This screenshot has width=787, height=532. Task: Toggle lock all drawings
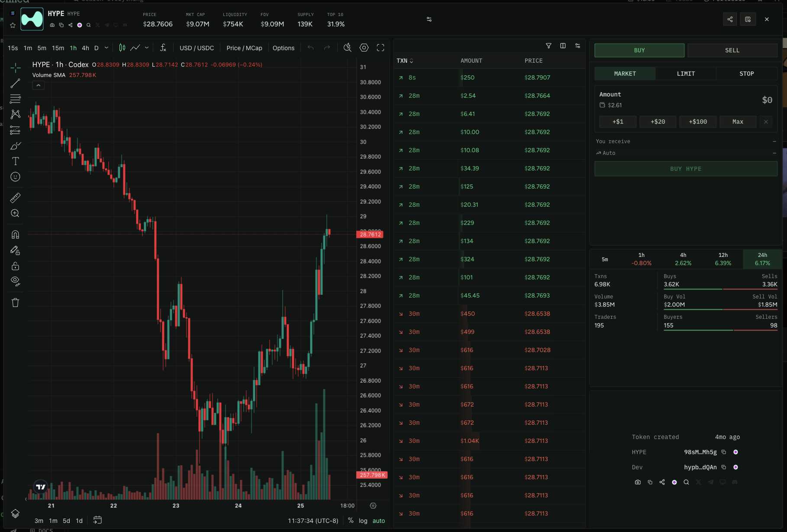tap(16, 266)
